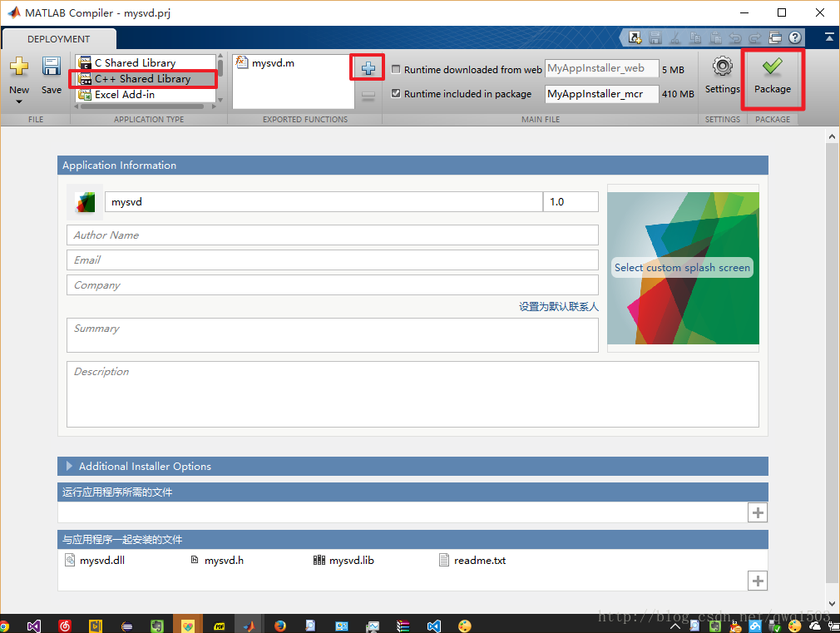Add file under 运行应用程序所需的文件 plus button
The height and width of the screenshot is (633, 840).
point(758,512)
